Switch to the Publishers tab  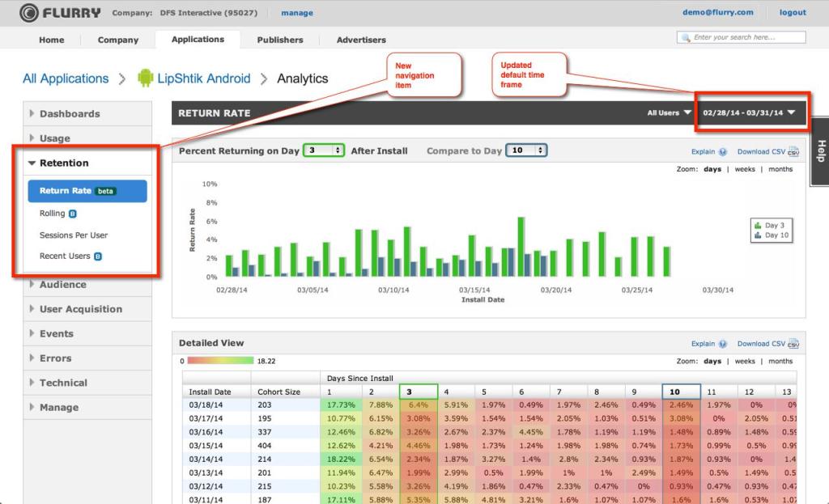[280, 40]
